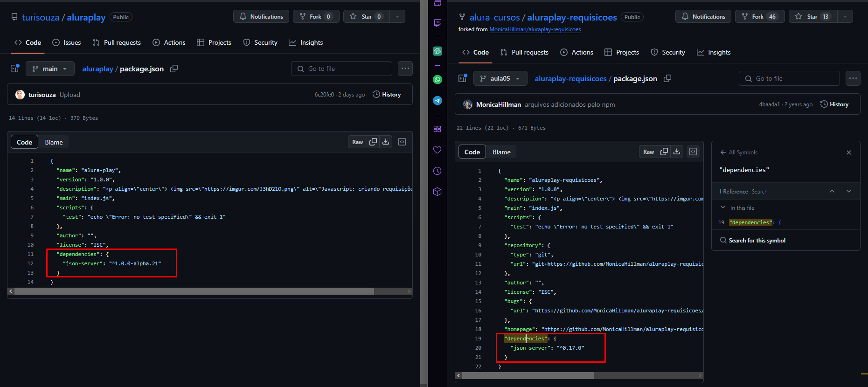The width and height of the screenshot is (868, 387).
Task: Switch to Blame view in right window
Action: click(x=501, y=152)
